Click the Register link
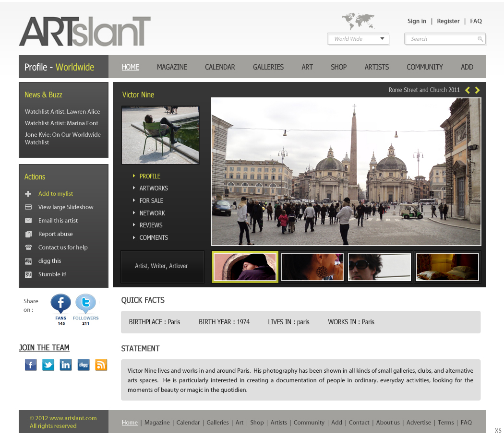The width and height of the screenshot is (504, 437). (448, 21)
